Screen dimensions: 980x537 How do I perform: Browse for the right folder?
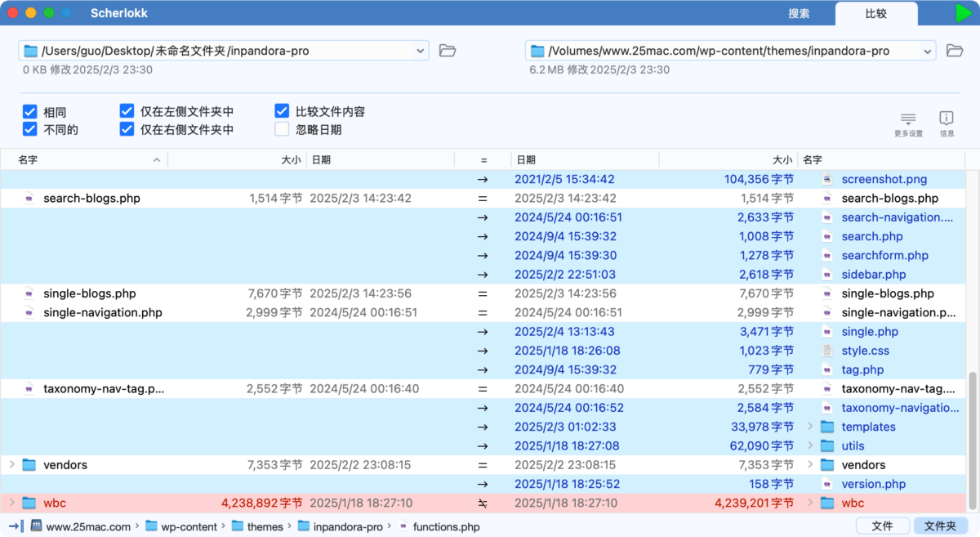pos(954,51)
